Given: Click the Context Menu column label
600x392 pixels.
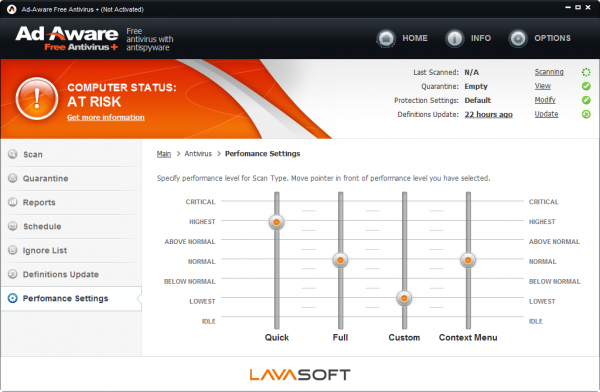Looking at the screenshot, I should pos(468,337).
